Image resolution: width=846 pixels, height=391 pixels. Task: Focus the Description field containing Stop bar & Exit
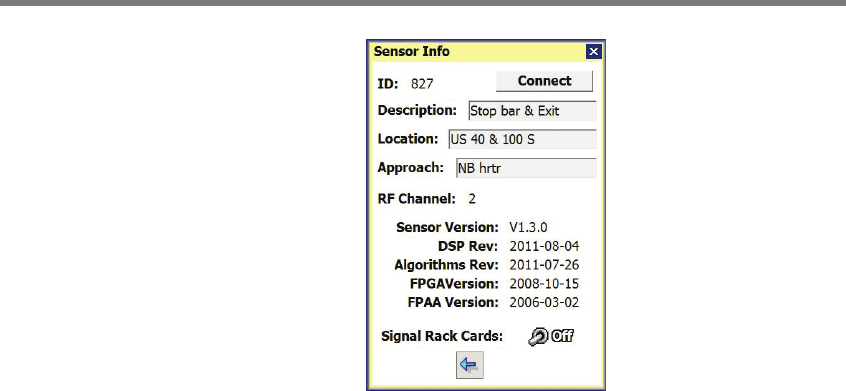tap(533, 111)
